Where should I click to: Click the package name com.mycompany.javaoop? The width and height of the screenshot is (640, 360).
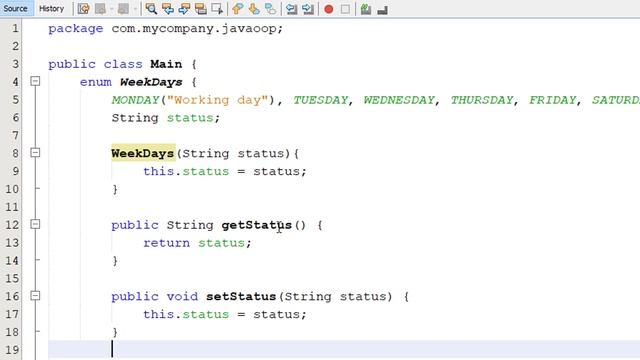tap(195, 29)
